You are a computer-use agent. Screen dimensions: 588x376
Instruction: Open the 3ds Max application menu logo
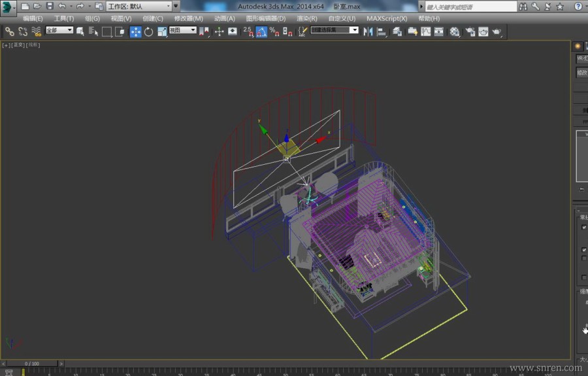click(x=7, y=7)
